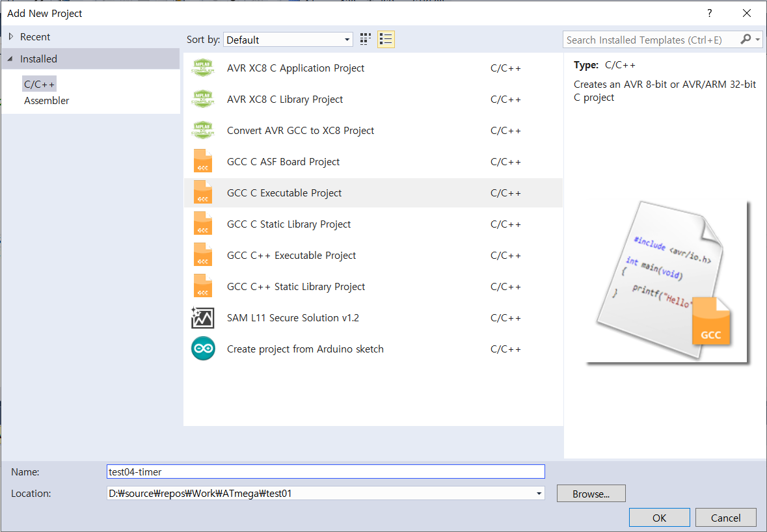Choose GCC C Executable Project template
The width and height of the screenshot is (767, 532).
click(373, 193)
